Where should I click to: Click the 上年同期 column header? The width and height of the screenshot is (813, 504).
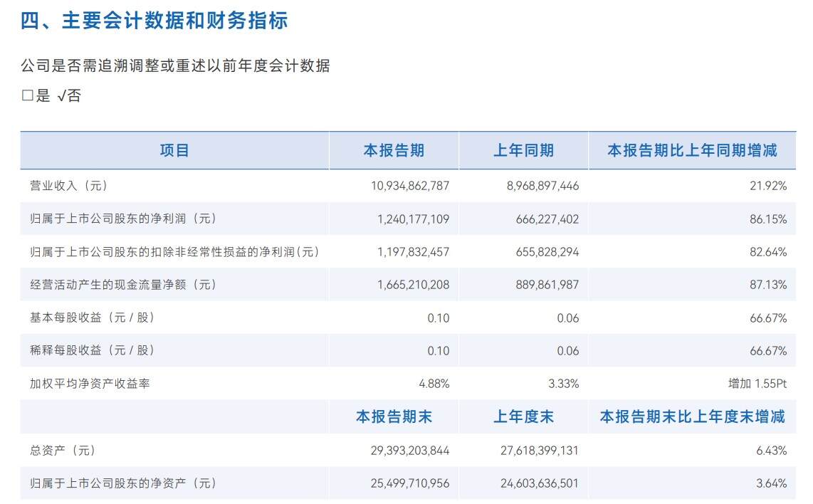pos(523,150)
